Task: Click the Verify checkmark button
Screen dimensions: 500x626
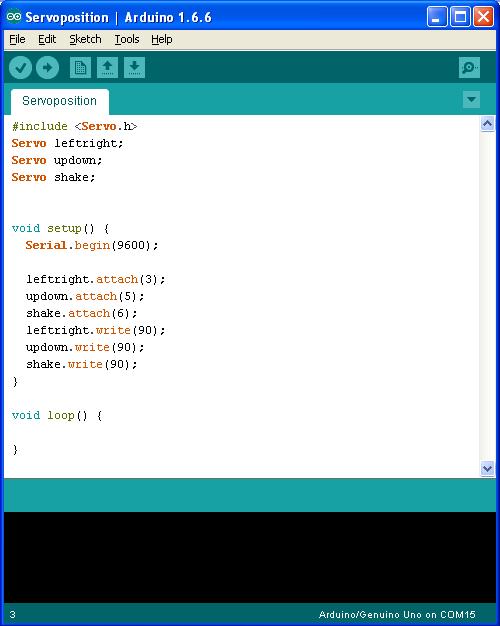Action: (x=20, y=67)
